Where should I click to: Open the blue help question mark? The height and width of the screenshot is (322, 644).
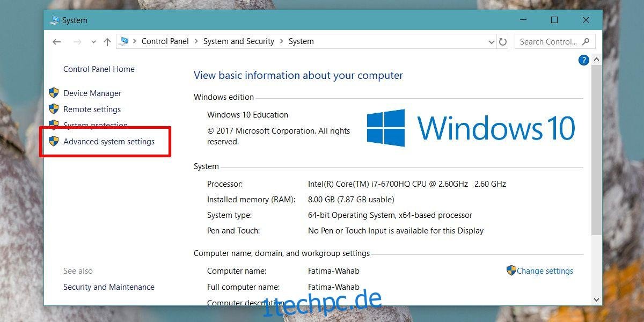coord(583,60)
